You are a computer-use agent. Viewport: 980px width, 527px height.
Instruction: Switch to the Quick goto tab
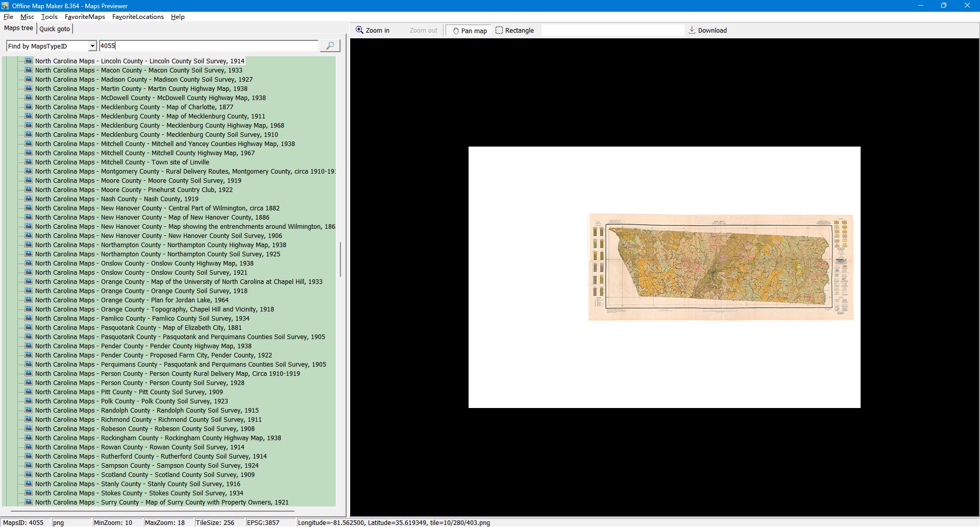pyautogui.click(x=55, y=29)
